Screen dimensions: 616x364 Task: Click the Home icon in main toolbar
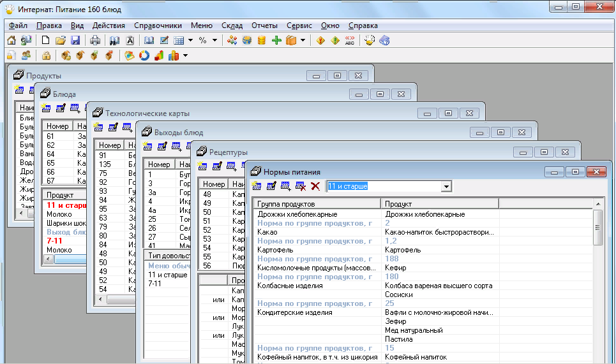pyautogui.click(x=11, y=40)
